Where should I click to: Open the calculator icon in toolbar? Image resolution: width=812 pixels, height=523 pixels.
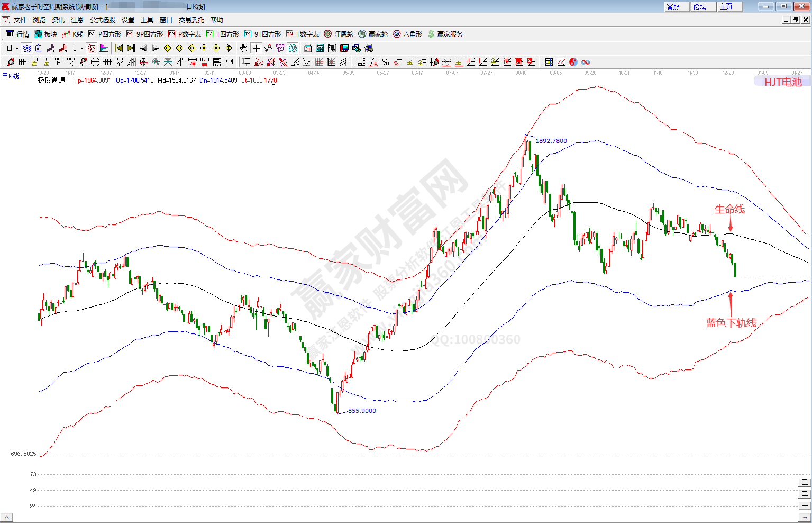[320, 48]
